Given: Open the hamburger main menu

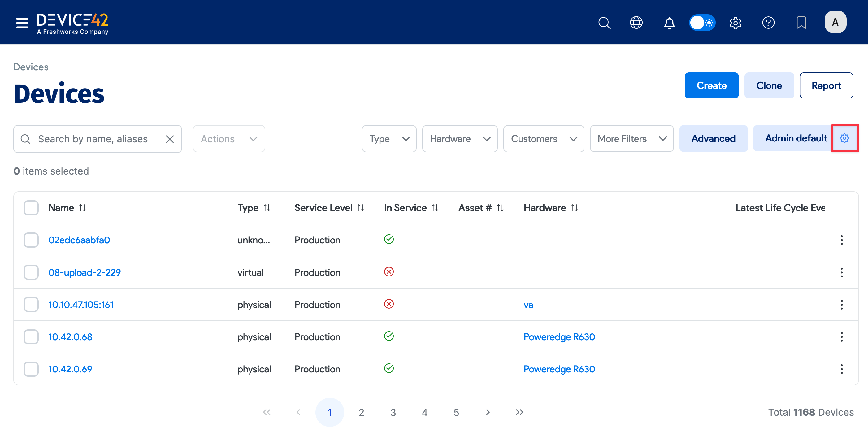Looking at the screenshot, I should (22, 23).
